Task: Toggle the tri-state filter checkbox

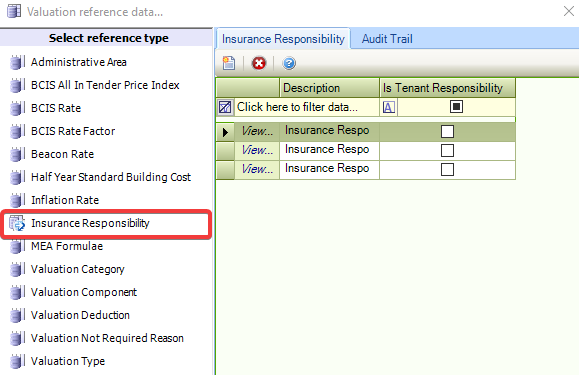Action: click(456, 107)
